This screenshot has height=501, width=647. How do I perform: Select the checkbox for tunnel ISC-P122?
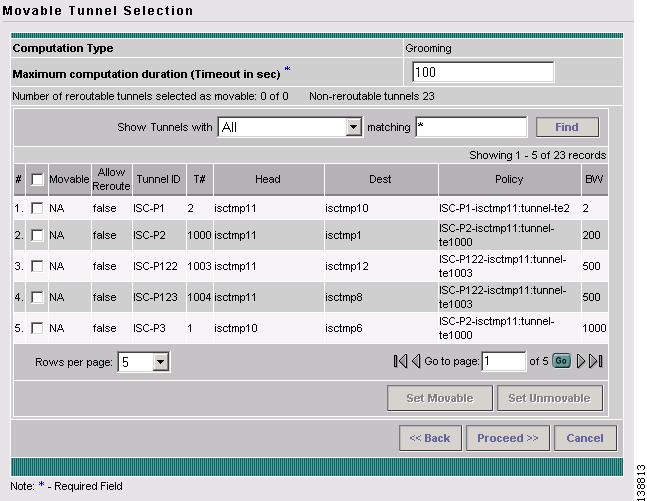point(37,266)
